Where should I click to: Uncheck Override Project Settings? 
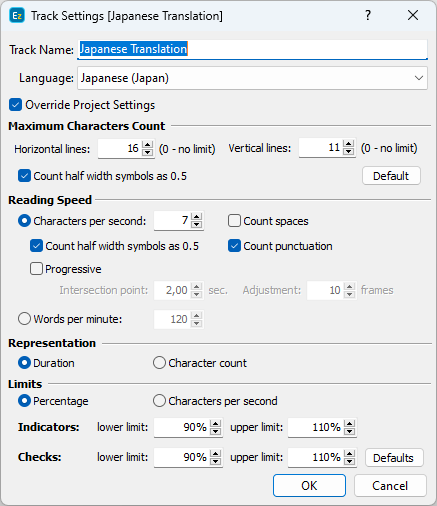click(15, 105)
